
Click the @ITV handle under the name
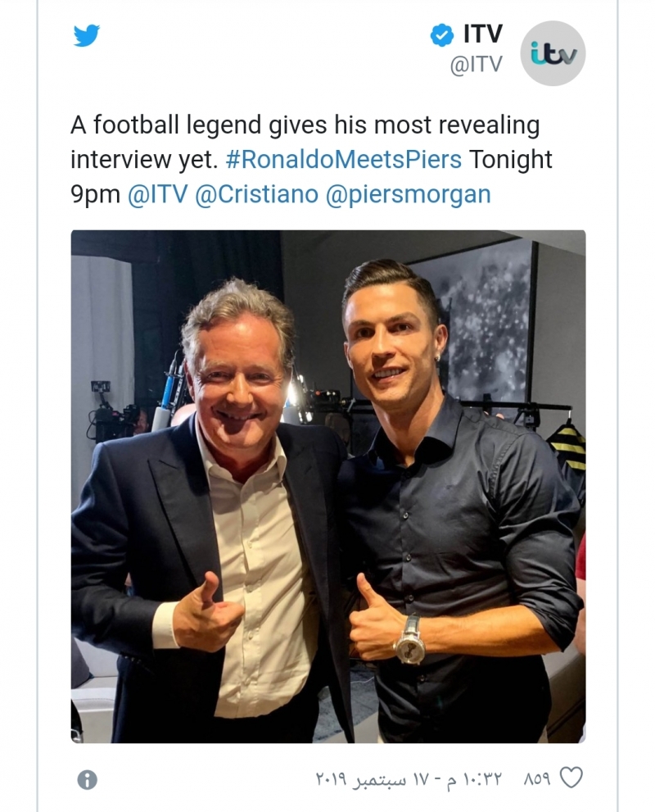click(x=476, y=65)
